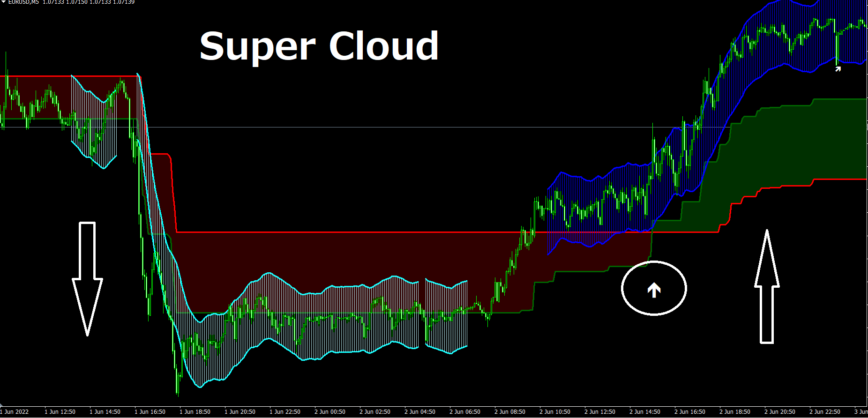Click the 2 Jun 22:50 time label

825,412
